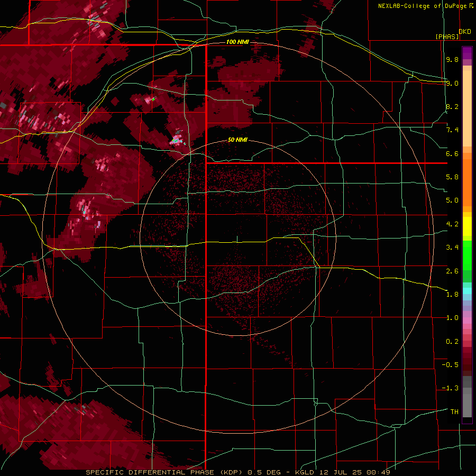Screen dimensions: 476x476
Task: Click the 5.0 value on the scale
Action: pyautogui.click(x=452, y=200)
